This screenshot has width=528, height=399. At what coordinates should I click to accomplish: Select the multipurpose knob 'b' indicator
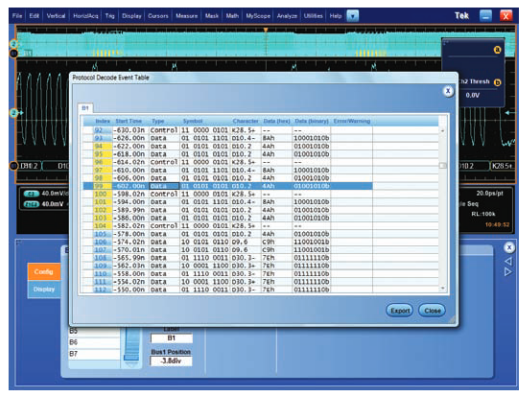coord(497,82)
